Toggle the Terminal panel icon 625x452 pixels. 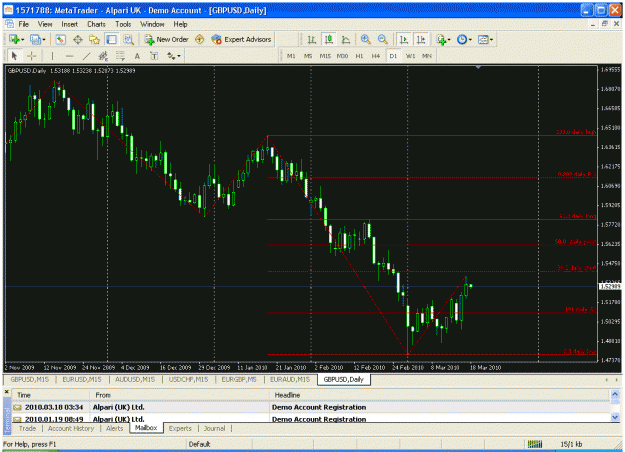(x=111, y=39)
